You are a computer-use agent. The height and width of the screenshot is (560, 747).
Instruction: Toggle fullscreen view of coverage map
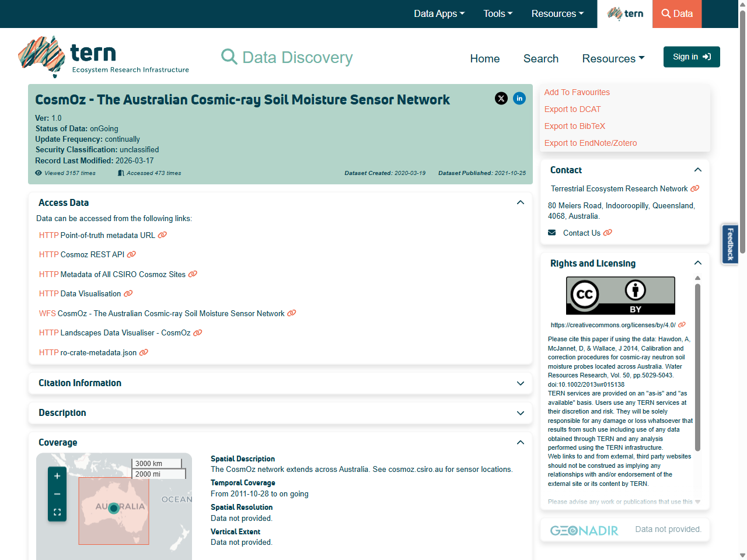[x=57, y=512]
